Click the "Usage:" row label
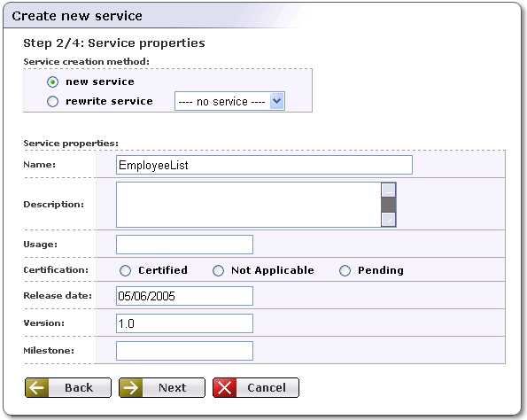This screenshot has width=527, height=420. (x=41, y=245)
